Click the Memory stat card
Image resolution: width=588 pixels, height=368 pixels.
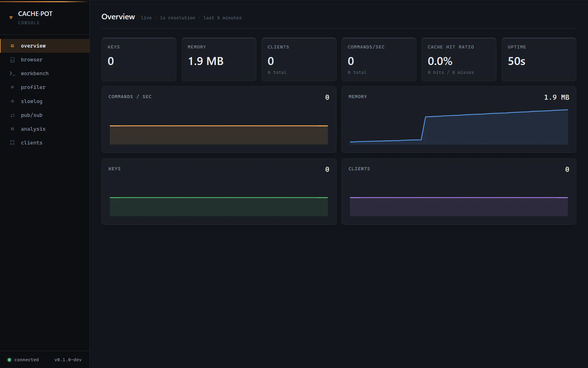pos(219,59)
